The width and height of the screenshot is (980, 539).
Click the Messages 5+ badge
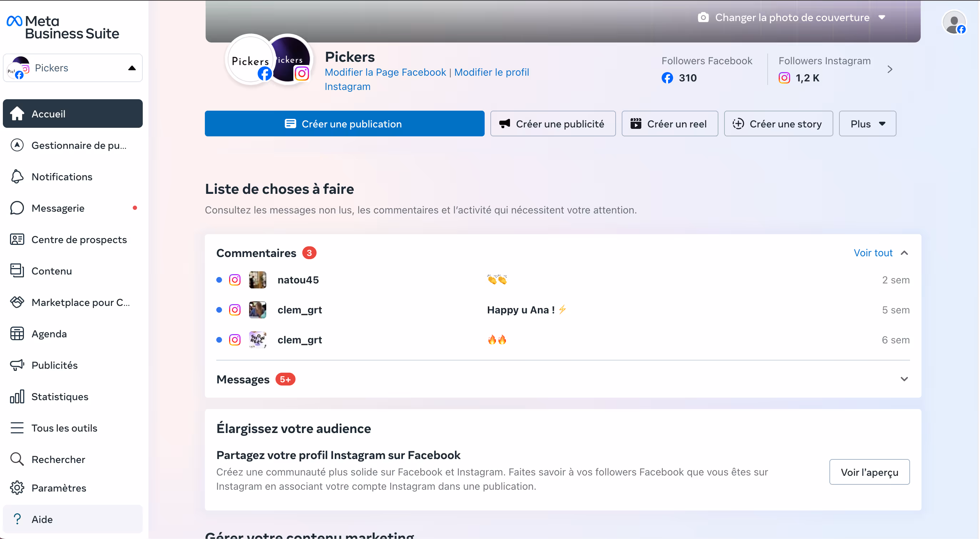tap(285, 379)
